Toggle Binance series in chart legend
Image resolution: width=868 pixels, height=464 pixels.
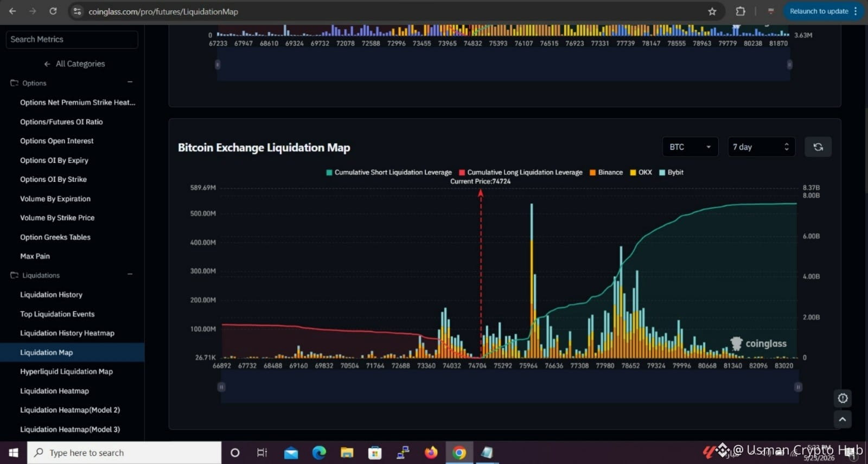(606, 172)
